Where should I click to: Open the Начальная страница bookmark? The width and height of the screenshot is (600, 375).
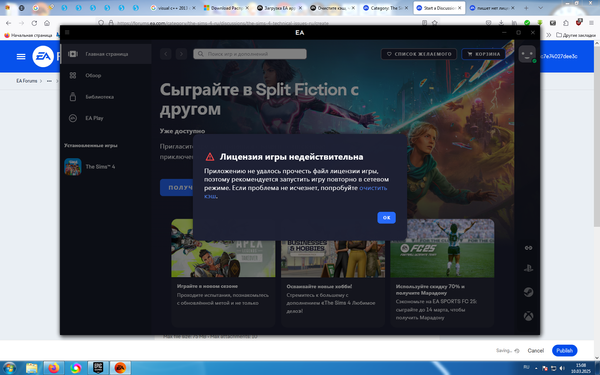(x=28, y=35)
